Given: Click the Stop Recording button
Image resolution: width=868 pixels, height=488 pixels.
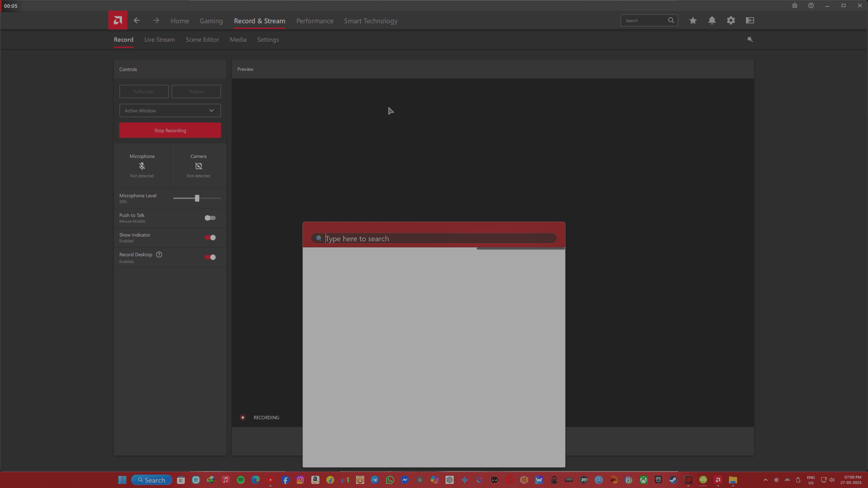Looking at the screenshot, I should click(x=170, y=130).
